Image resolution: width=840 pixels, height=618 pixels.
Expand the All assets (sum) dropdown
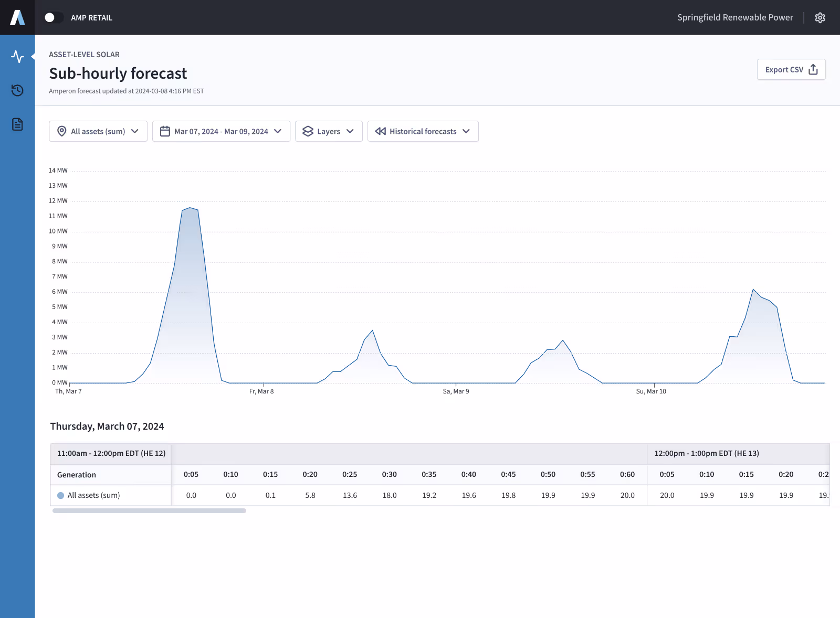pyautogui.click(x=98, y=131)
